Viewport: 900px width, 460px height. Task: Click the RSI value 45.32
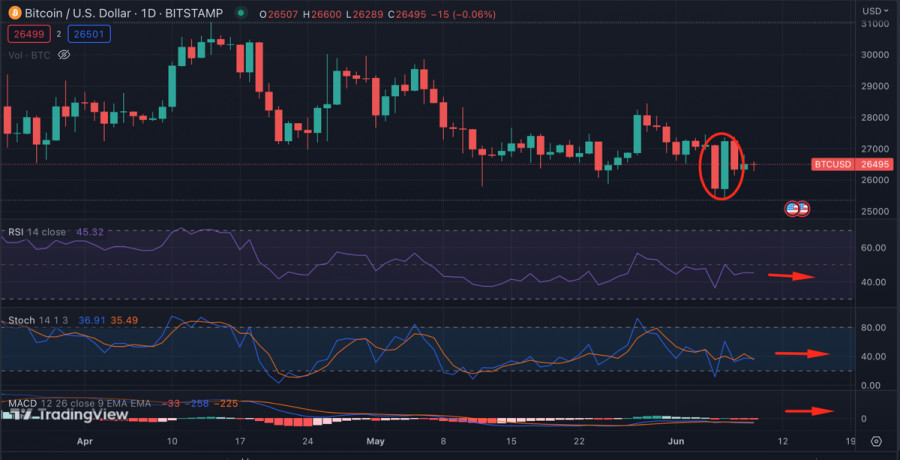(90, 233)
